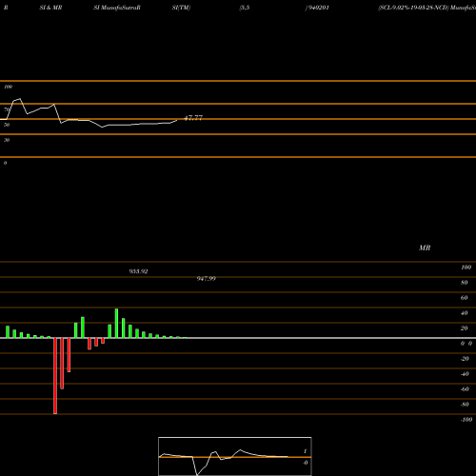This screenshot has height=476, width=476.
Task: Select the tallest green histogram bar
Action: pos(116,324)
